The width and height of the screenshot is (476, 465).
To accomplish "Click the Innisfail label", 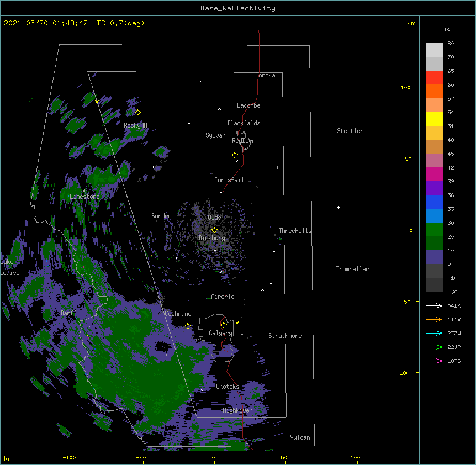I will (x=229, y=180).
